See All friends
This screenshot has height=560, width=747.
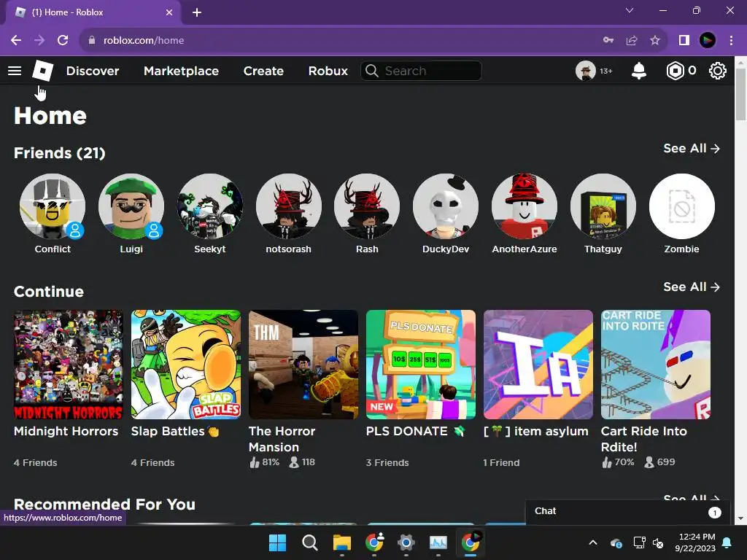692,149
